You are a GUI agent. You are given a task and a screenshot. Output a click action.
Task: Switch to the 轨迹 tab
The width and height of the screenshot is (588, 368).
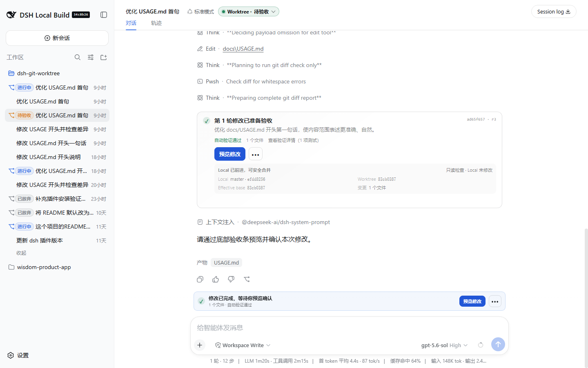click(156, 23)
